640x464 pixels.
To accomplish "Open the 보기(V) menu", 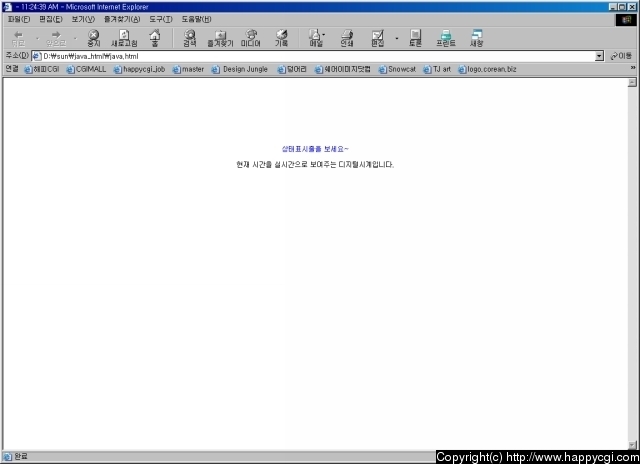I will click(83, 19).
